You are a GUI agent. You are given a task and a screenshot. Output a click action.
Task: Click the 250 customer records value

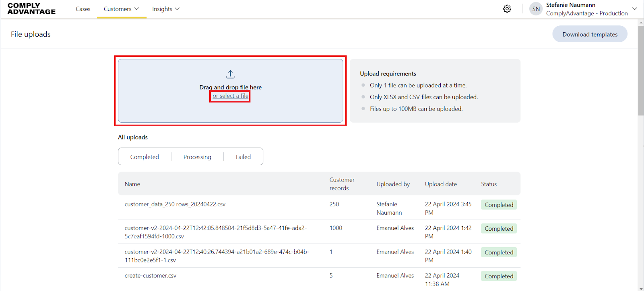(x=334, y=204)
